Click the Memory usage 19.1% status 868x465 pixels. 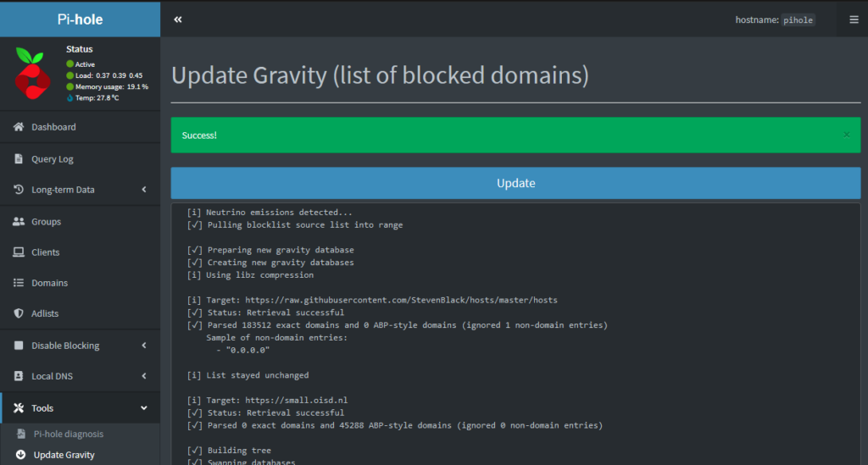[111, 86]
